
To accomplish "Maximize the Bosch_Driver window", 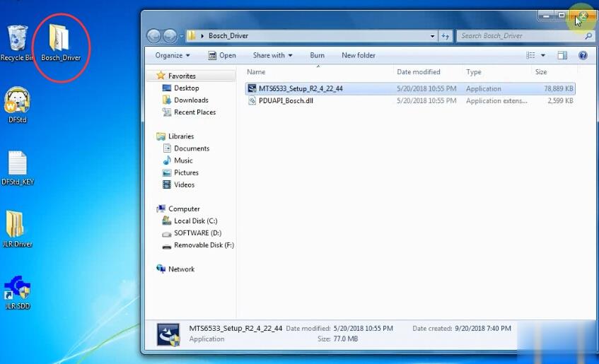I will coord(562,16).
